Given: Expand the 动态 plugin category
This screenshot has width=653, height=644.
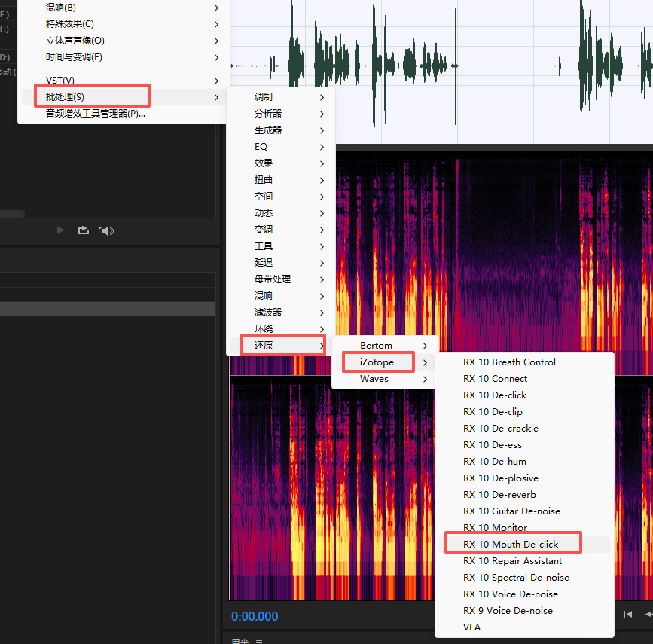Looking at the screenshot, I should (x=281, y=213).
